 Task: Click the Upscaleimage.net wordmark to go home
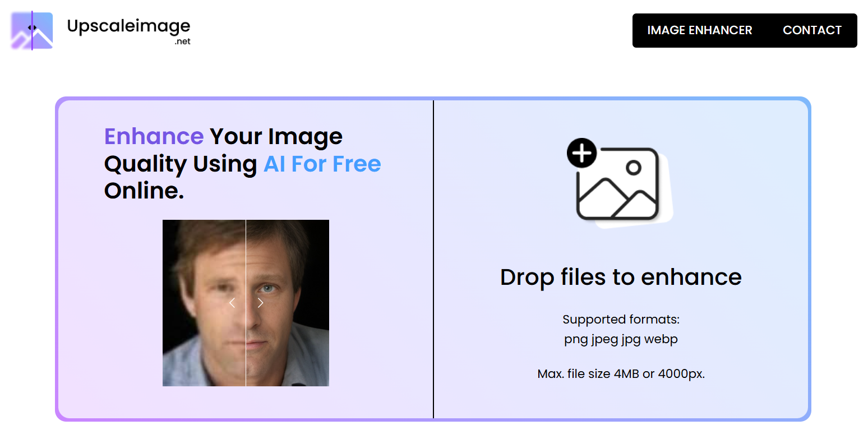click(129, 25)
